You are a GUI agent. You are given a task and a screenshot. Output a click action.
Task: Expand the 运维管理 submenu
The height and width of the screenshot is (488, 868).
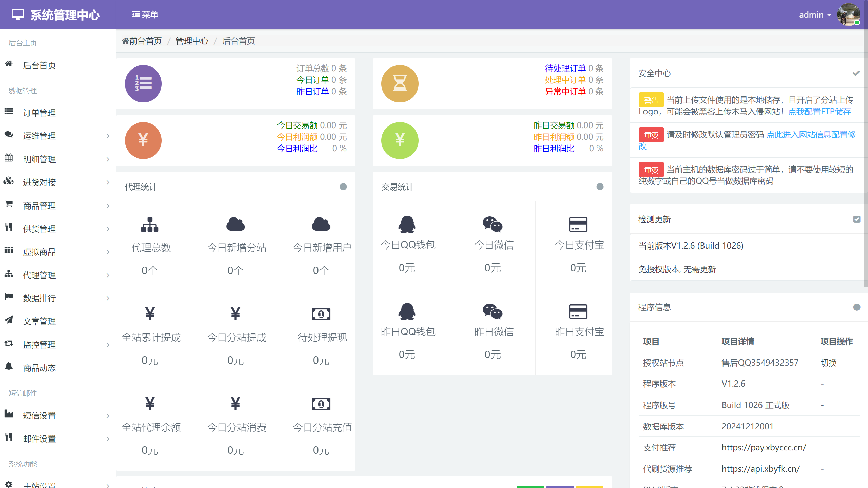coord(108,136)
